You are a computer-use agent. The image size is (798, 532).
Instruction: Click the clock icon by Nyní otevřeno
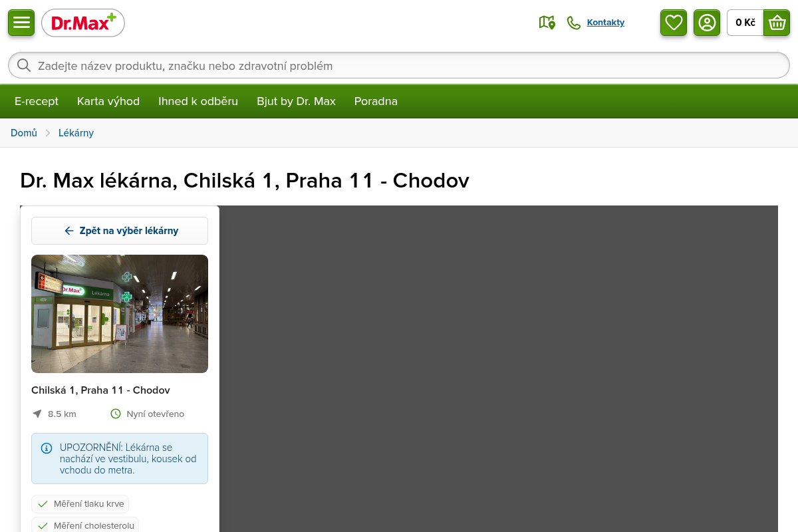pyautogui.click(x=116, y=414)
